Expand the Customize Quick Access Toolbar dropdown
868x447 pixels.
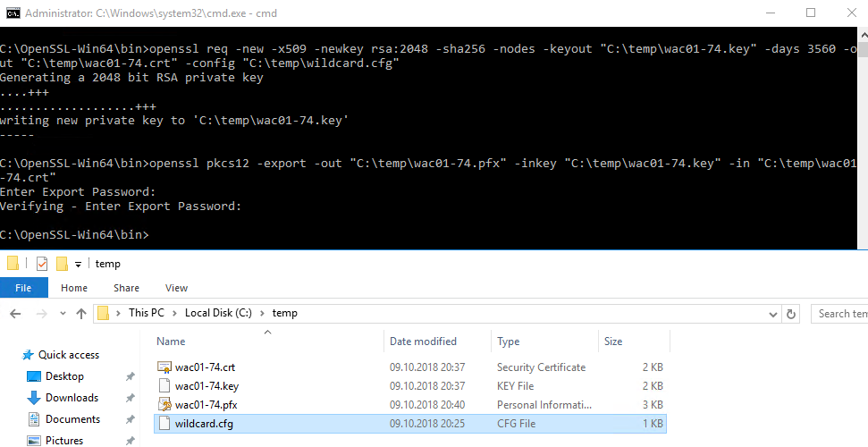coord(78,265)
